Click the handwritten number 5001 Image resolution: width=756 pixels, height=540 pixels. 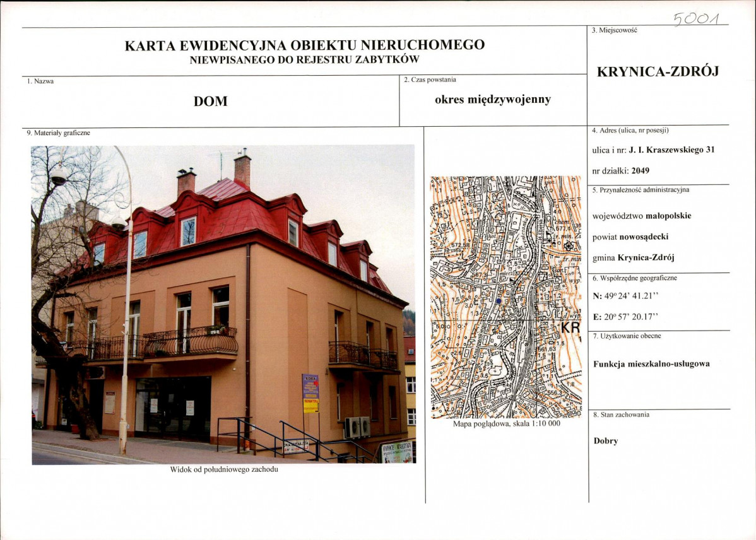click(697, 19)
